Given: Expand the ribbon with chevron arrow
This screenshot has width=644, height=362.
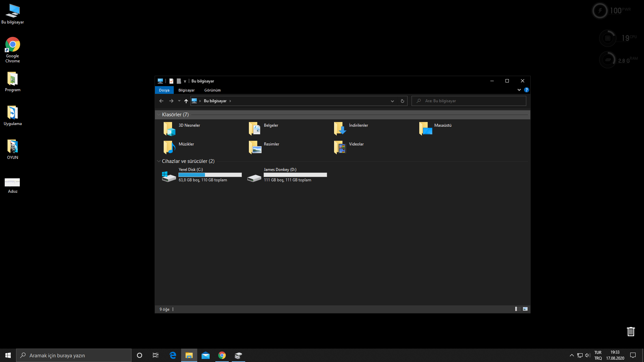Looking at the screenshot, I should click(x=519, y=90).
